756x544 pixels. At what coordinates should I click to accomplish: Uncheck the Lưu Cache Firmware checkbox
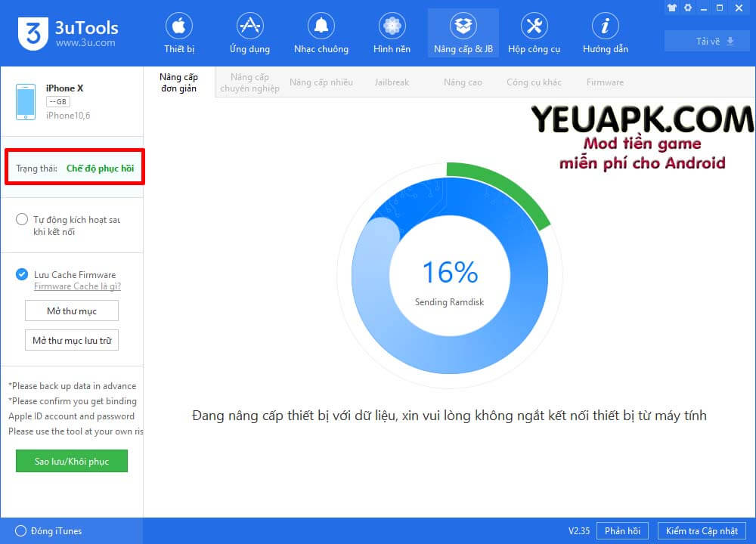[22, 274]
